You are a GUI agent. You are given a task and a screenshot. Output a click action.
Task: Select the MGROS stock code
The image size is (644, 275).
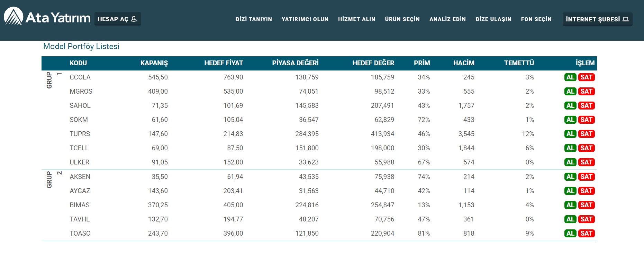click(x=81, y=92)
